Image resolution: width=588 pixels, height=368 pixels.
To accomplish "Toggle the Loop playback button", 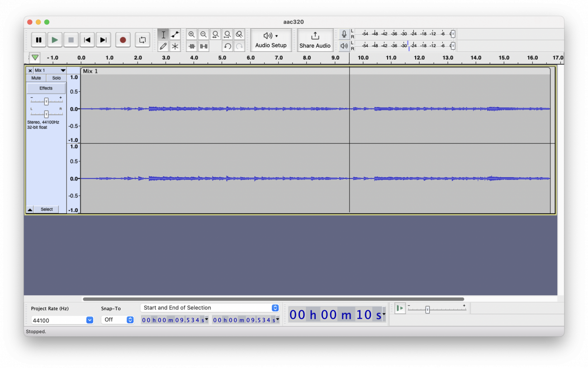I will [x=142, y=40].
